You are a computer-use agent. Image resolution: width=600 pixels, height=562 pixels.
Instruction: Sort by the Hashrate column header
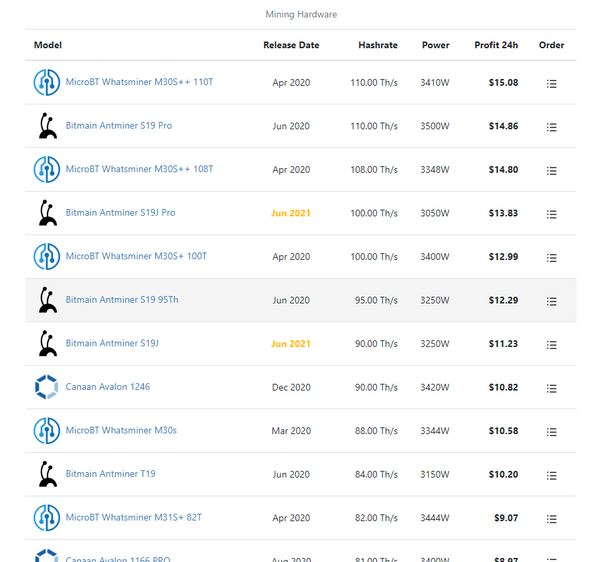tap(378, 45)
